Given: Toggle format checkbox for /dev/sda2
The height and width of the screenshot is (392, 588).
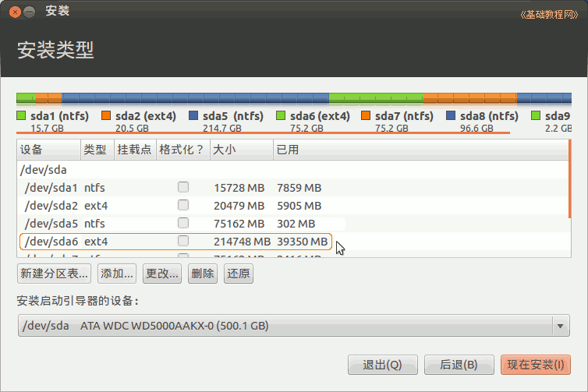Looking at the screenshot, I should 183,205.
